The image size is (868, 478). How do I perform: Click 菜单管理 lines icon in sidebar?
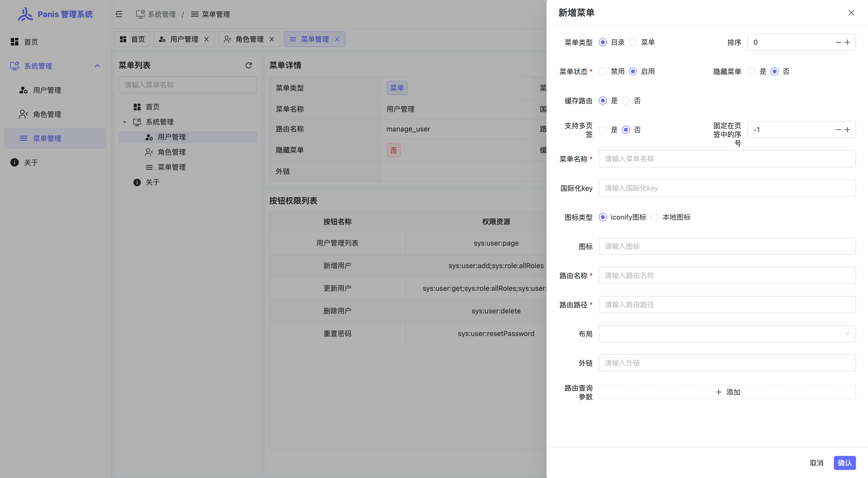23,138
